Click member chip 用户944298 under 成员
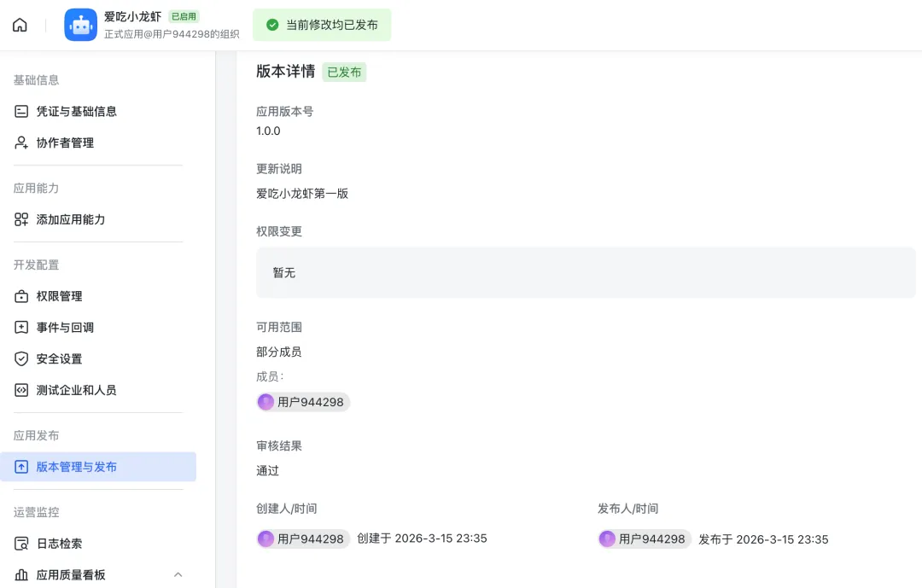 (303, 402)
